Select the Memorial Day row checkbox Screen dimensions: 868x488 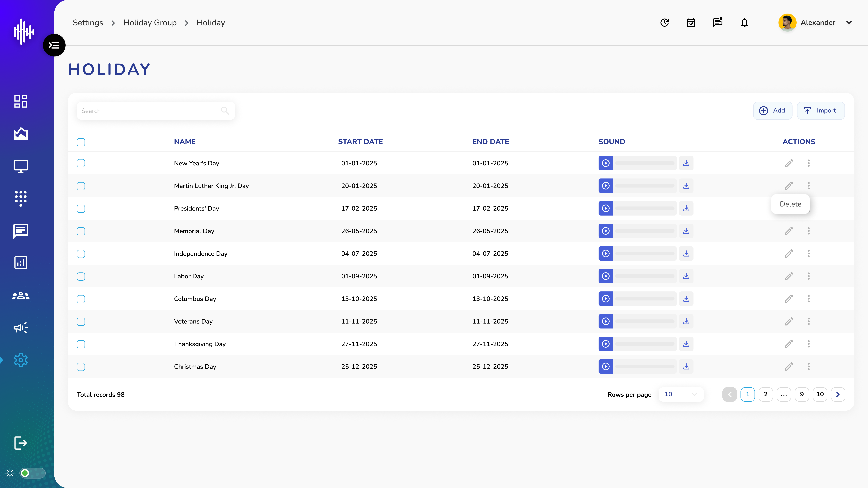(x=81, y=231)
